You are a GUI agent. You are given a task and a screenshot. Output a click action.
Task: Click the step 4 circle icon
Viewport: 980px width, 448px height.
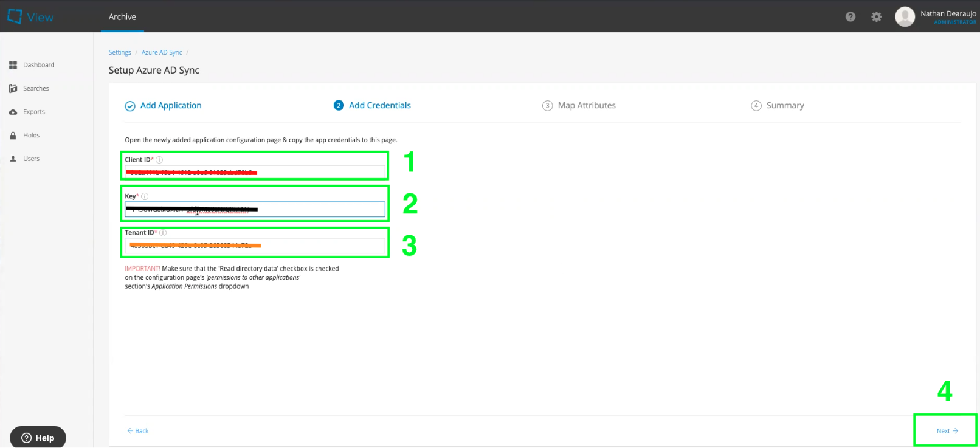click(756, 106)
